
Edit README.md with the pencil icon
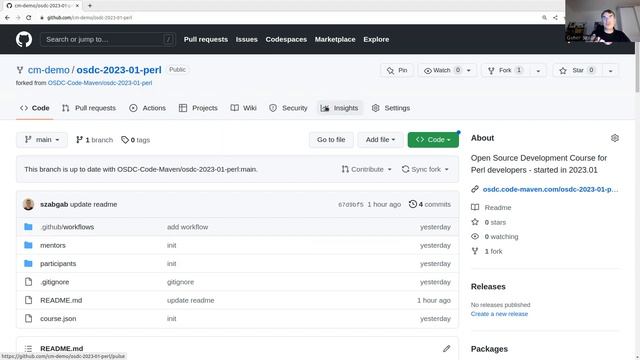click(447, 348)
